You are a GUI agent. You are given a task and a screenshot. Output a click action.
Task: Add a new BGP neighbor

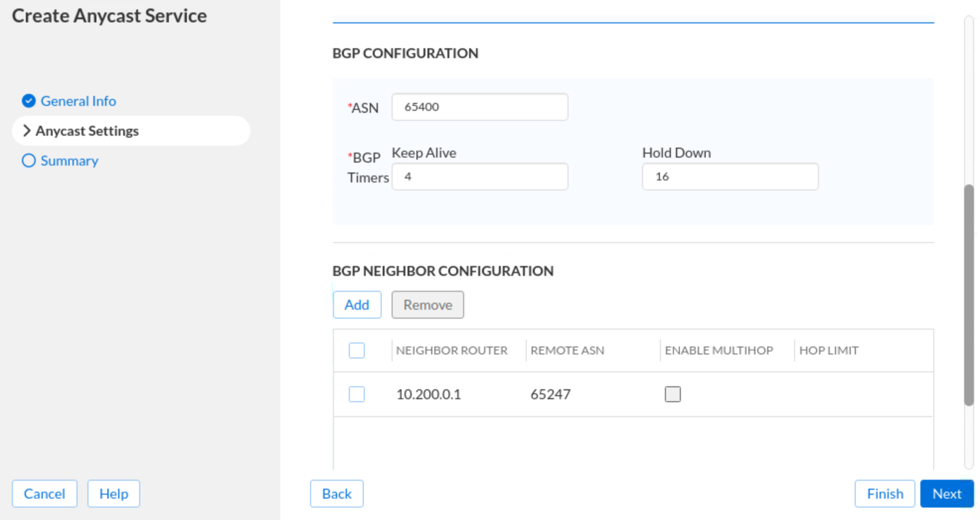point(357,305)
